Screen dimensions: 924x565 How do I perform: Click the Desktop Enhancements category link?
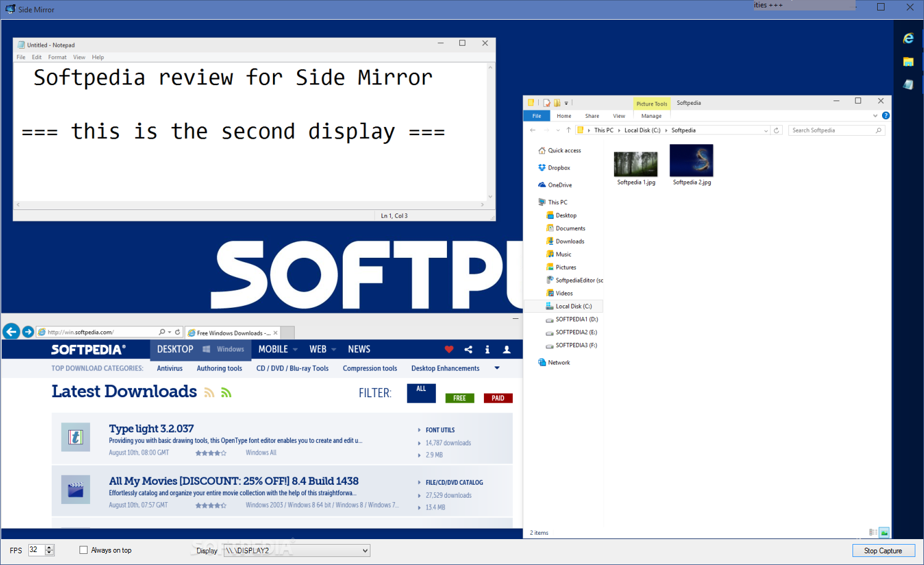[445, 368]
